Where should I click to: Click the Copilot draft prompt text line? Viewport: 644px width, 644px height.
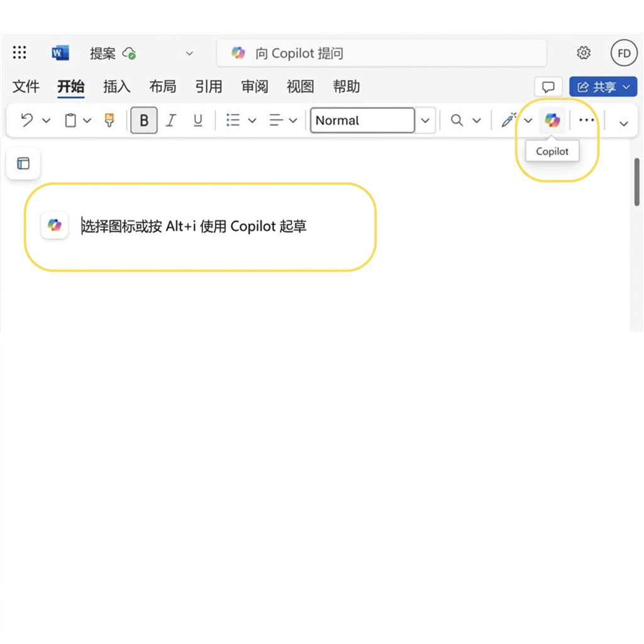[x=194, y=226]
